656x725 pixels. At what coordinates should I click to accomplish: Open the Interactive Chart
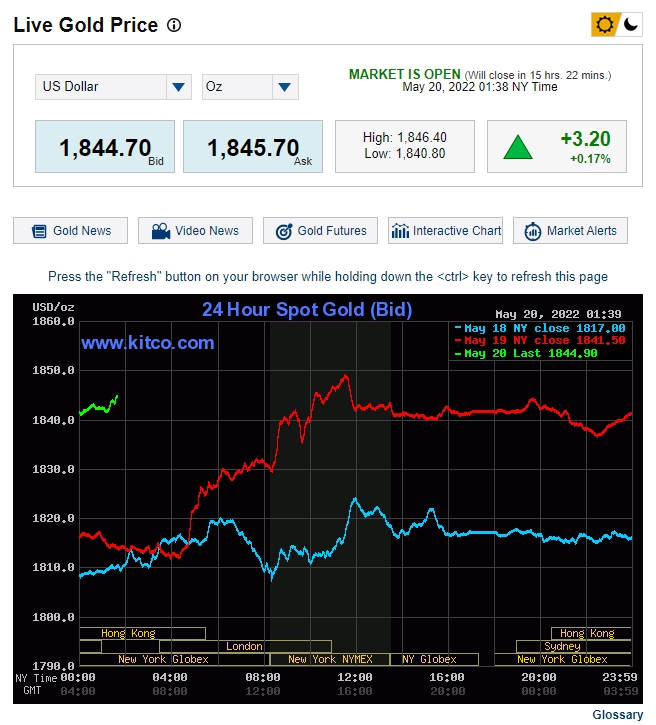(445, 230)
